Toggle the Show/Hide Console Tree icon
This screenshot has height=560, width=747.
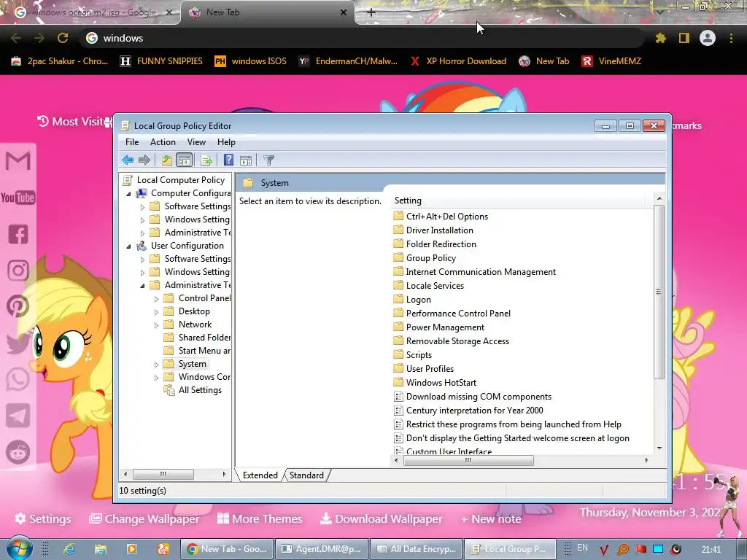tap(184, 160)
